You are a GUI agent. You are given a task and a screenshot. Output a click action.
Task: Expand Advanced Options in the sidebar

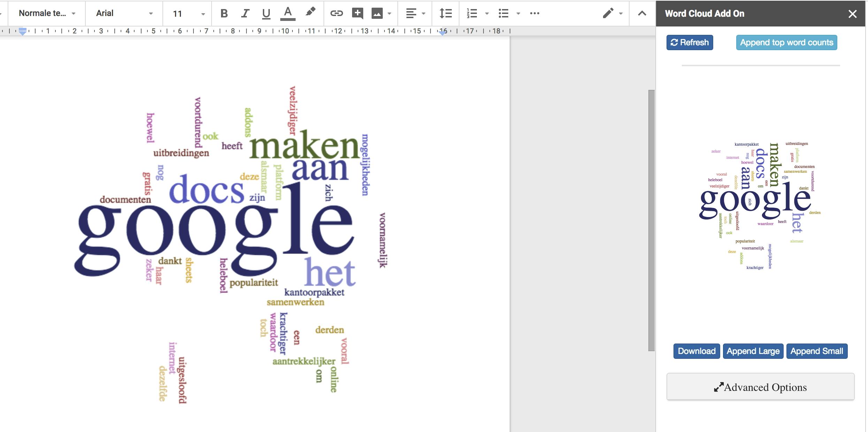760,387
